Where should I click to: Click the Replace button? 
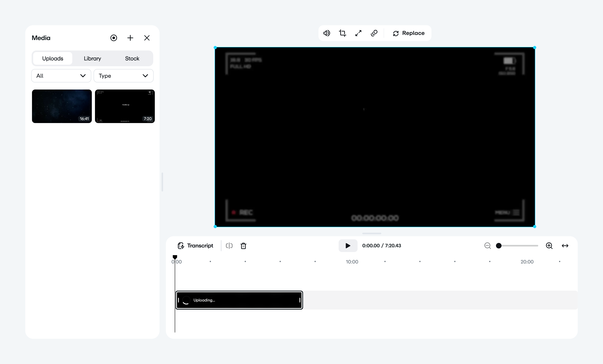click(409, 33)
